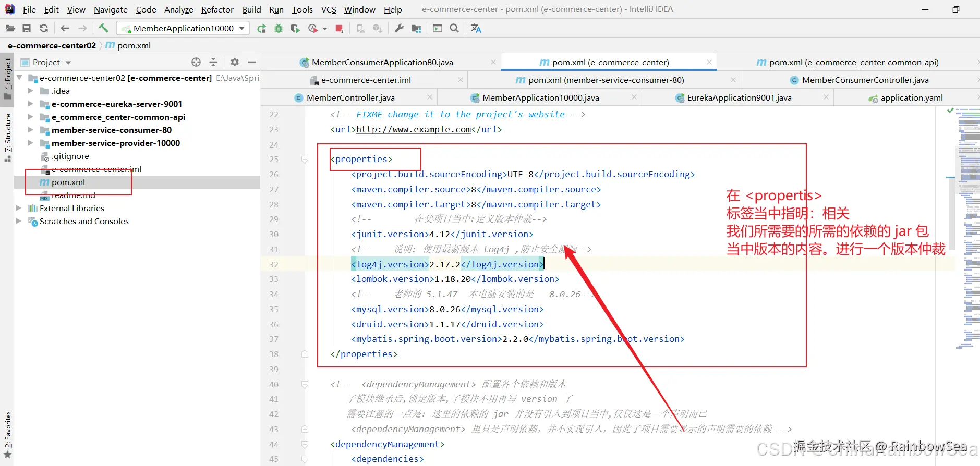Fold the properties block at line 25
The width and height of the screenshot is (980, 466).
tap(305, 160)
